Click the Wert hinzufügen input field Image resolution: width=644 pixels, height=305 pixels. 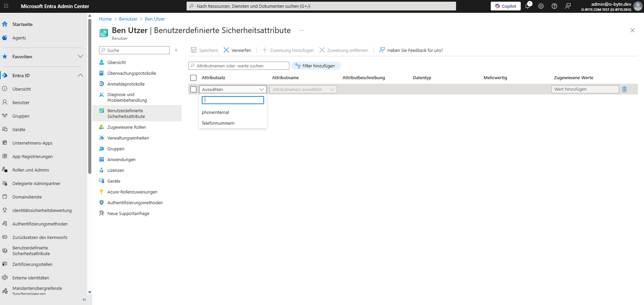pos(585,89)
